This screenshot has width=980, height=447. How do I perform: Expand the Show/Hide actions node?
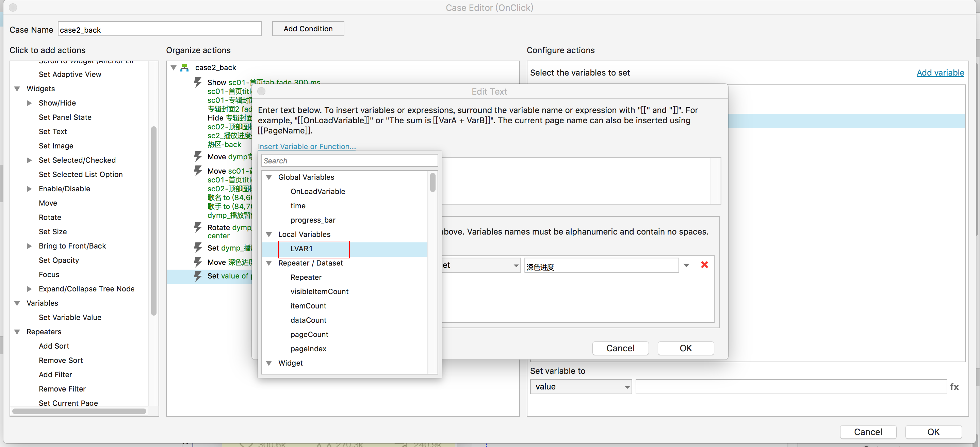pyautogui.click(x=29, y=103)
